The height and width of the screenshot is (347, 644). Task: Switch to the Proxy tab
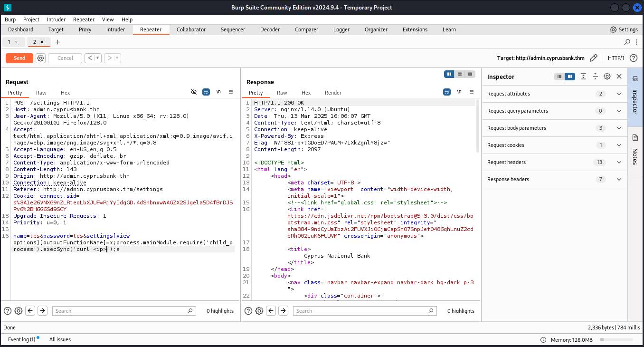pos(85,29)
